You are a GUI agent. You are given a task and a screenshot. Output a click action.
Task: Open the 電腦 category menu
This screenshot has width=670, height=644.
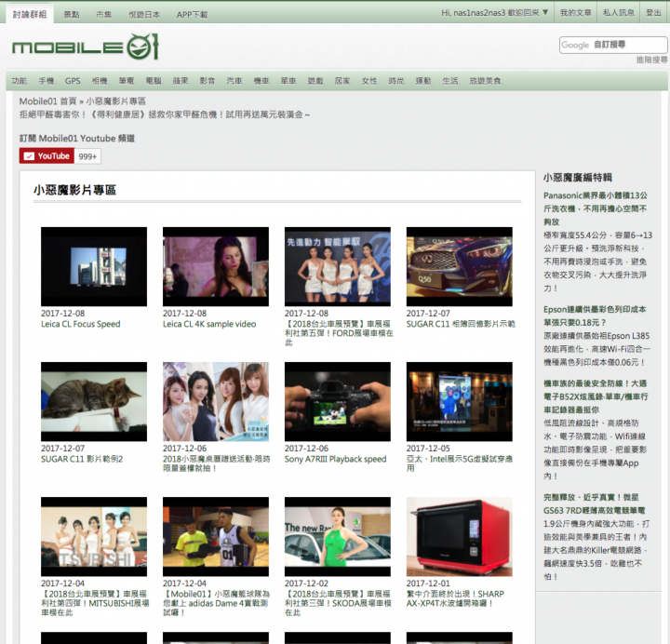tap(154, 81)
